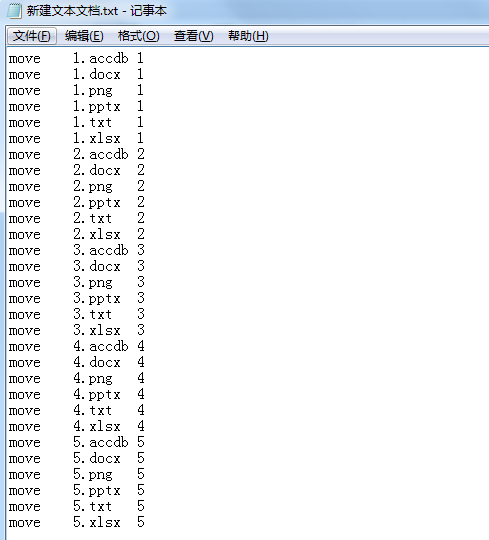The image size is (489, 540).
Task: Click the text 4.png
Action: pyautogui.click(x=93, y=378)
